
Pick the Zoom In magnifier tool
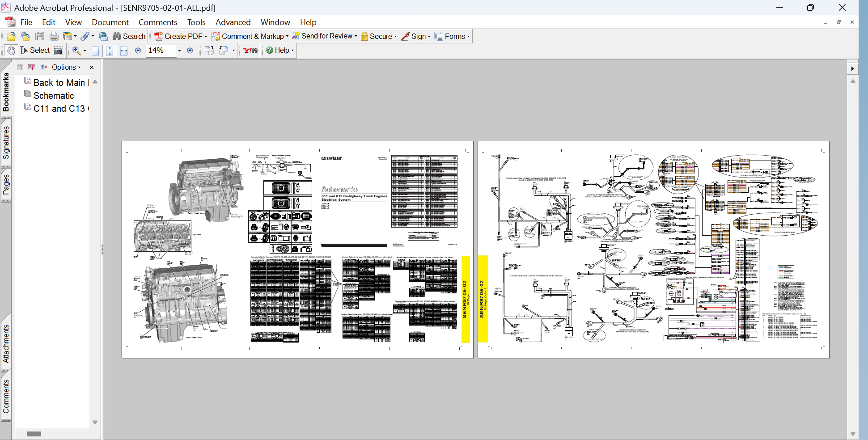(x=76, y=51)
